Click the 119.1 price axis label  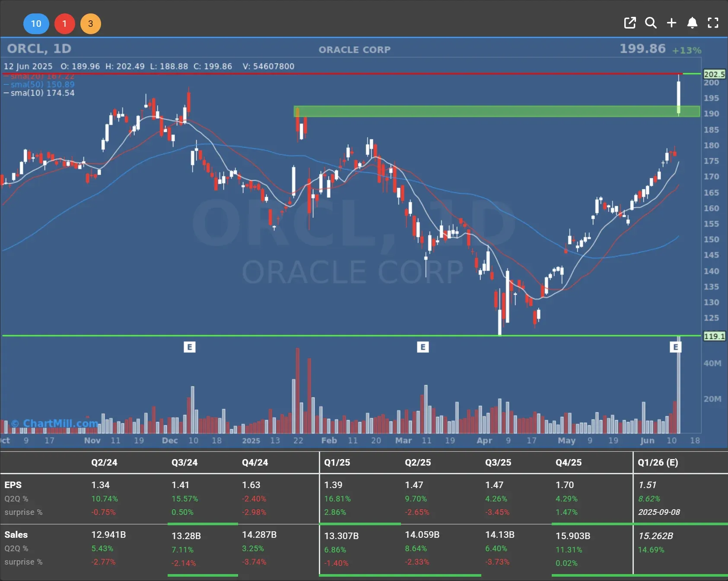(714, 336)
